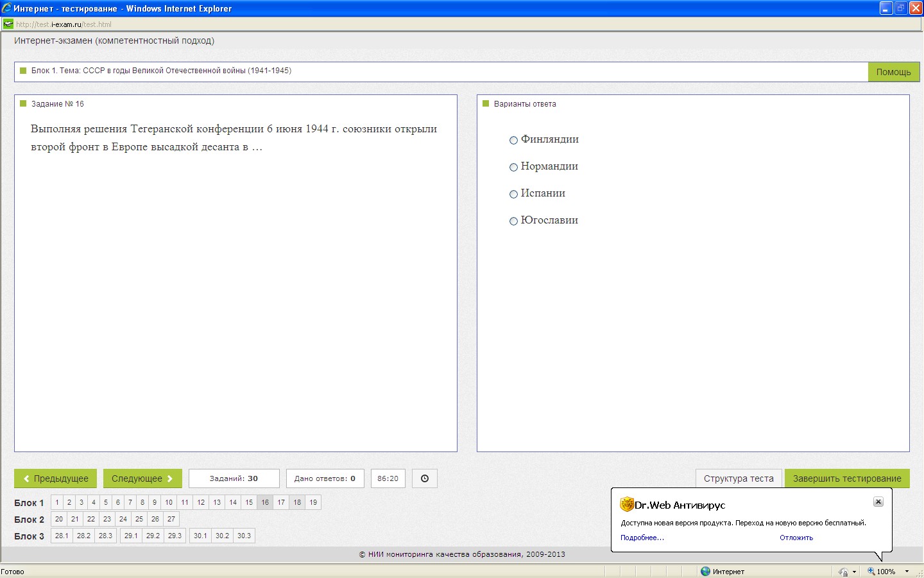Jump to question 13 in Блок 1
The width and height of the screenshot is (924, 578).
coord(217,502)
